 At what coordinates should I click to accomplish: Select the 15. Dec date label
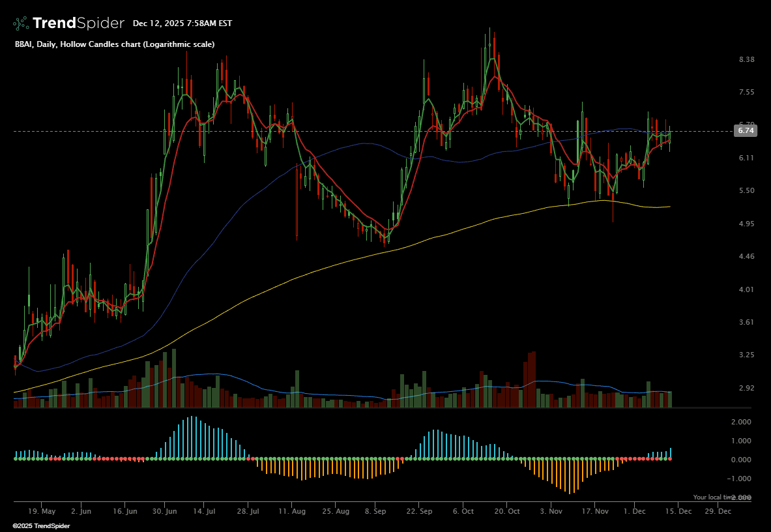coord(678,512)
